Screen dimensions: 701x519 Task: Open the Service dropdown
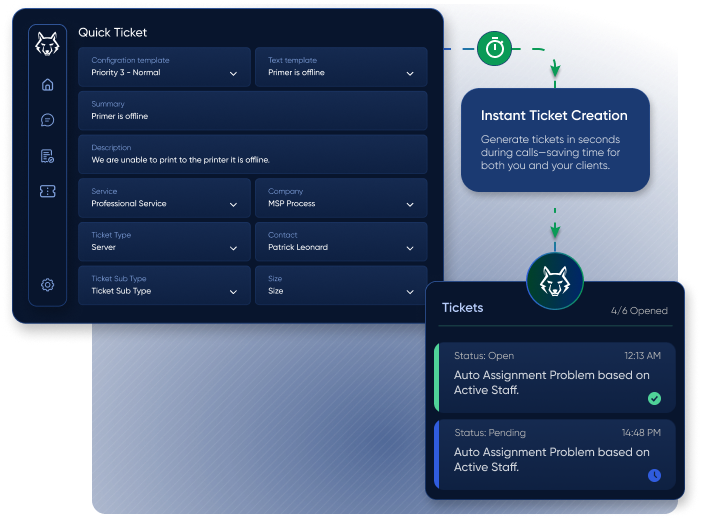click(164, 198)
